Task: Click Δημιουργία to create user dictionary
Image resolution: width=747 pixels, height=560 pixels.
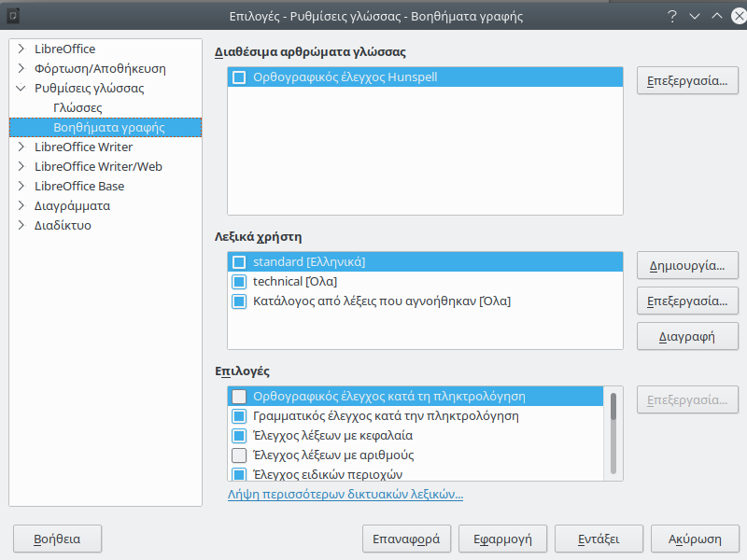Action: [687, 265]
